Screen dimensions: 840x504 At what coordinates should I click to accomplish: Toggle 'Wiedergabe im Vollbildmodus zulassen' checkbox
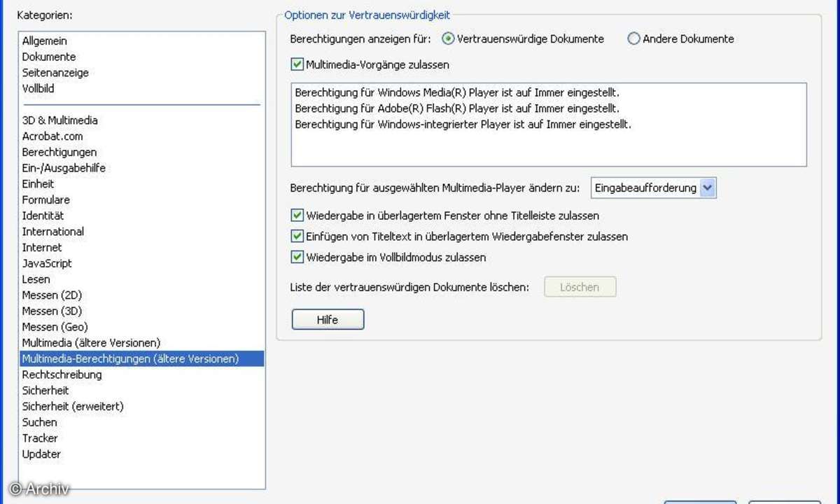click(x=297, y=258)
